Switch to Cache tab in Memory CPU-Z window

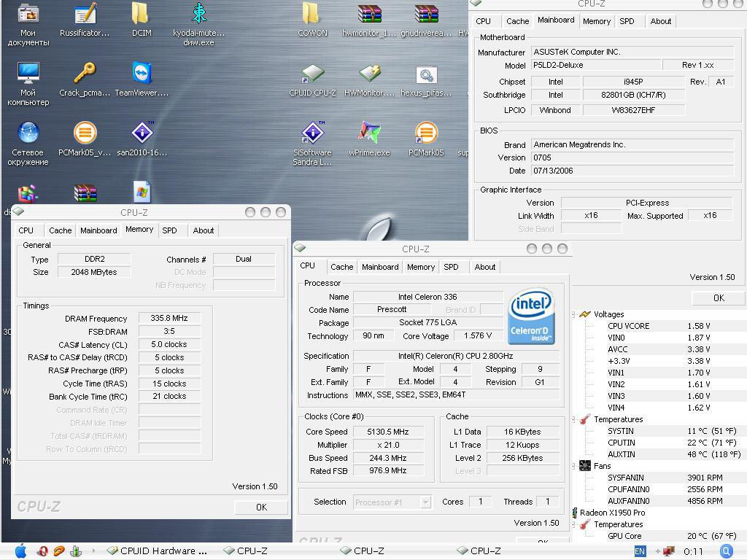click(x=60, y=230)
